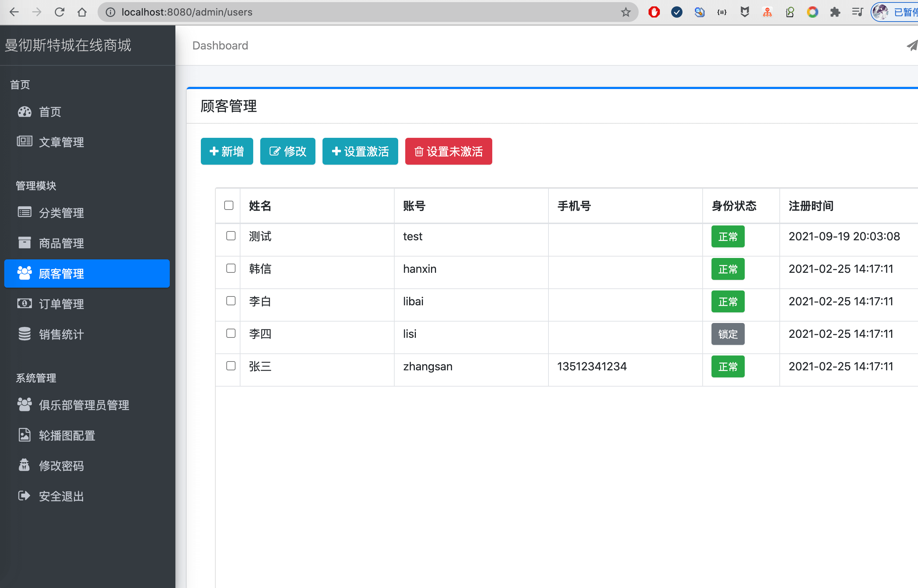The height and width of the screenshot is (588, 918).
Task: Click the 曼彻斯特城在线商城 brand title
Action: point(68,45)
